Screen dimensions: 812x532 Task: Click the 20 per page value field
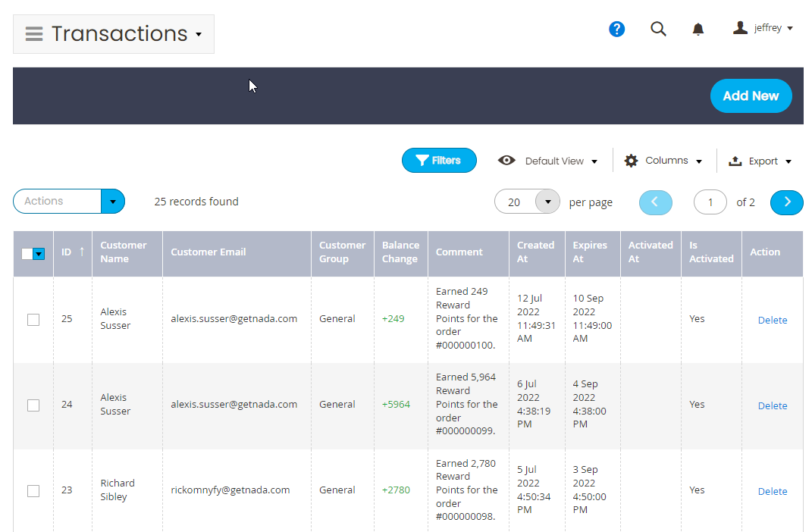516,202
